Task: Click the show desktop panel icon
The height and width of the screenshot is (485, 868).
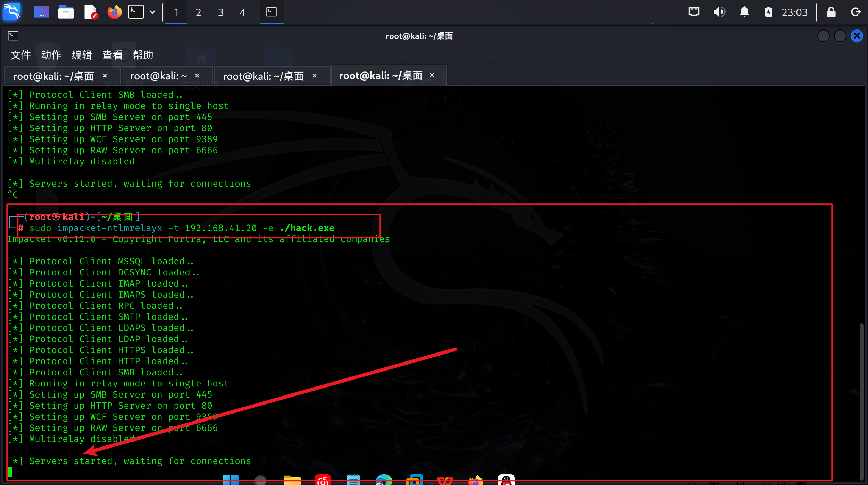Action: coord(41,12)
